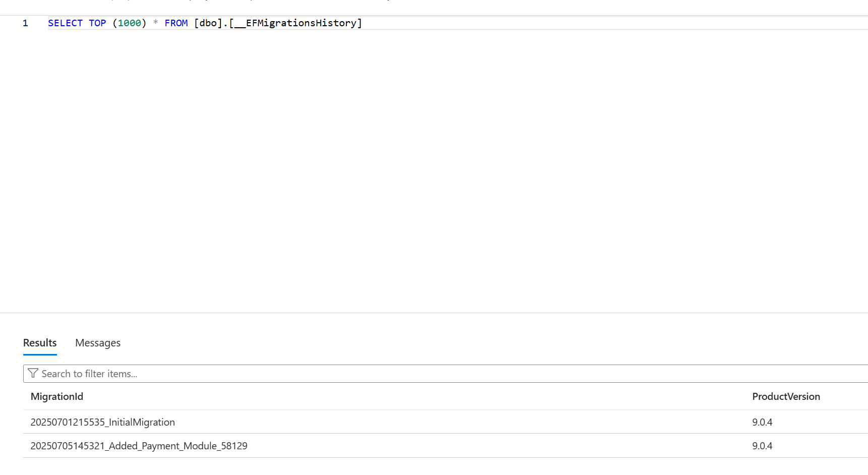868x475 pixels.
Task: Click the TOP keyword in the query
Action: tap(97, 23)
